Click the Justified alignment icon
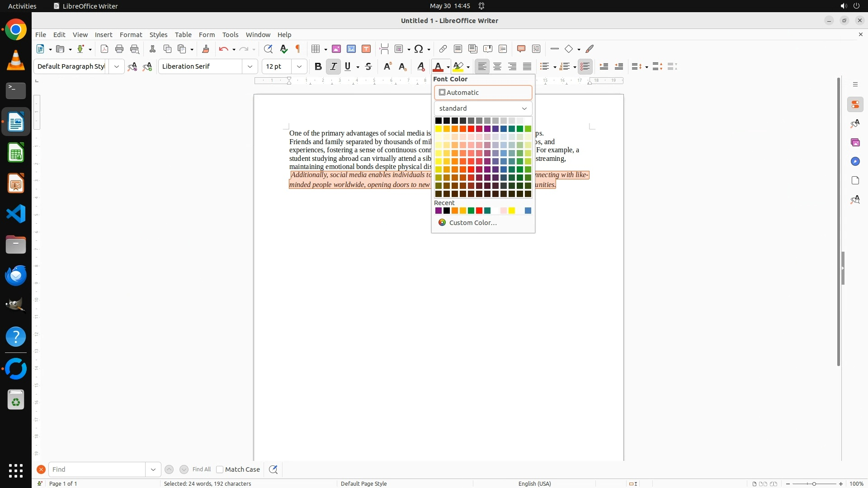This screenshot has width=868, height=488. tap(527, 66)
